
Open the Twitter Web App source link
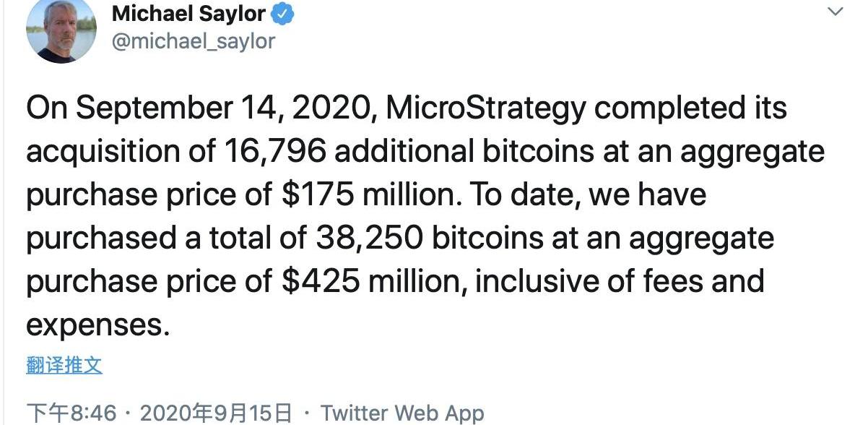(x=402, y=413)
